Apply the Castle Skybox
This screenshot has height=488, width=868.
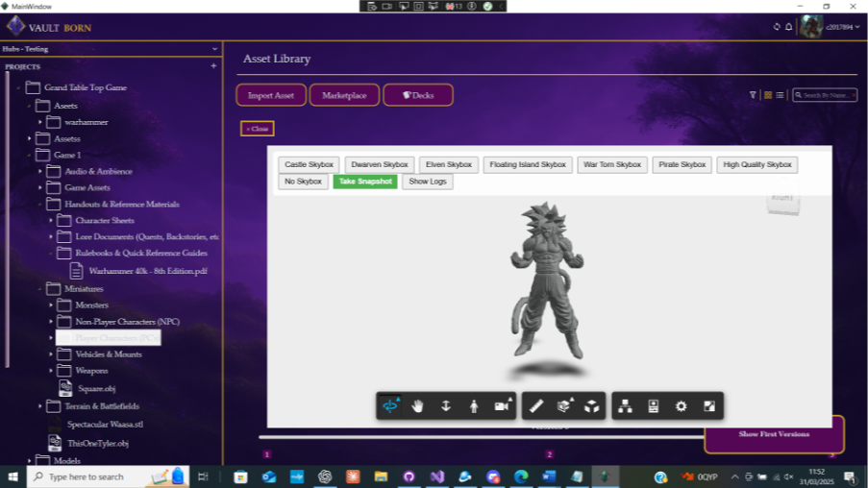click(x=309, y=165)
